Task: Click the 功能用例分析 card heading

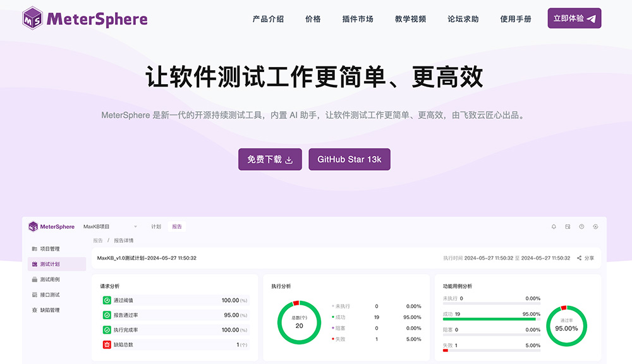Action: [458, 286]
